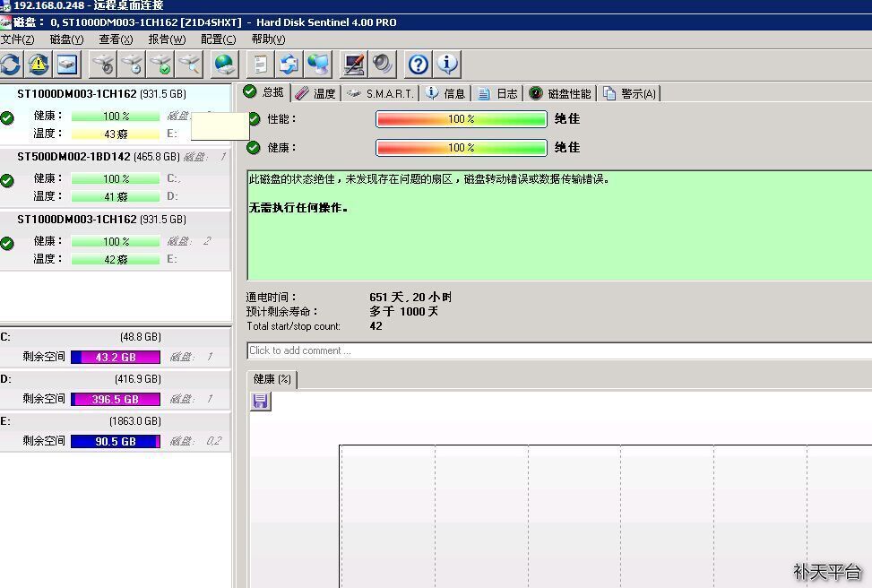
Task: Click the blue Refresh arrows toolbar icon
Action: pyautogui.click(x=11, y=65)
